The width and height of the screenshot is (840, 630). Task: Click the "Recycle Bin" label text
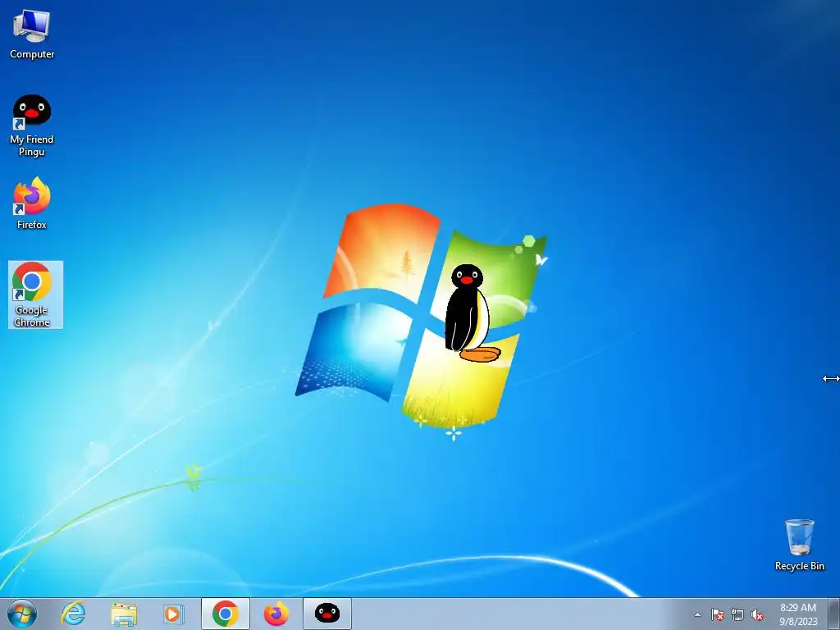coord(799,566)
